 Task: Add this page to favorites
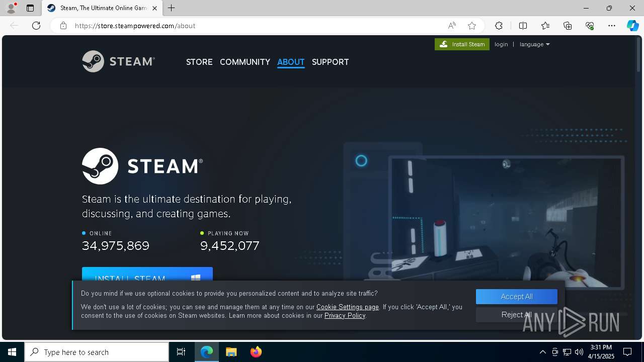(x=471, y=26)
